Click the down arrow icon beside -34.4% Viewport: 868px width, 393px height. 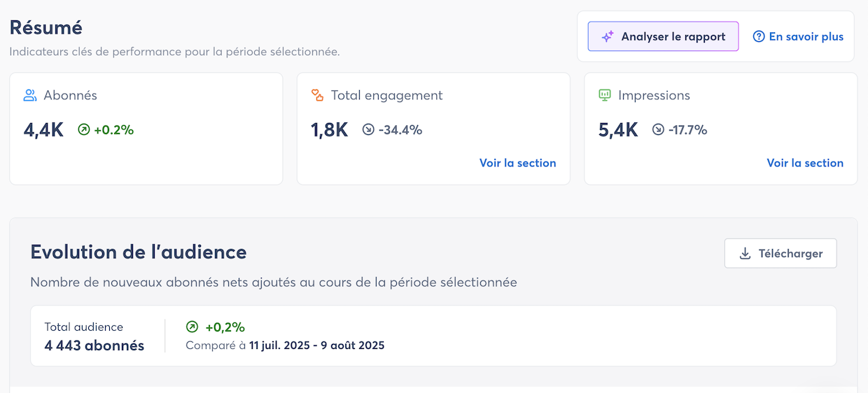[x=369, y=129]
